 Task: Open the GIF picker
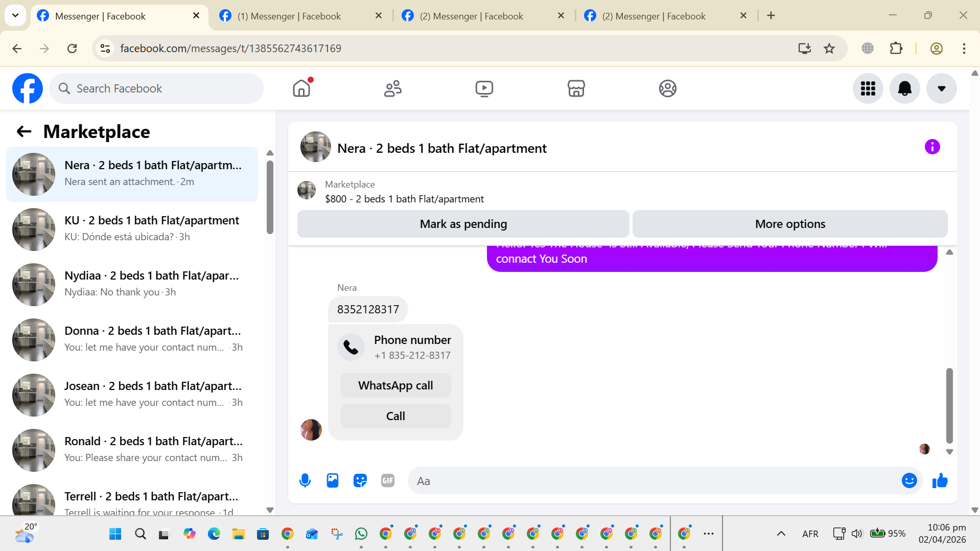point(388,480)
